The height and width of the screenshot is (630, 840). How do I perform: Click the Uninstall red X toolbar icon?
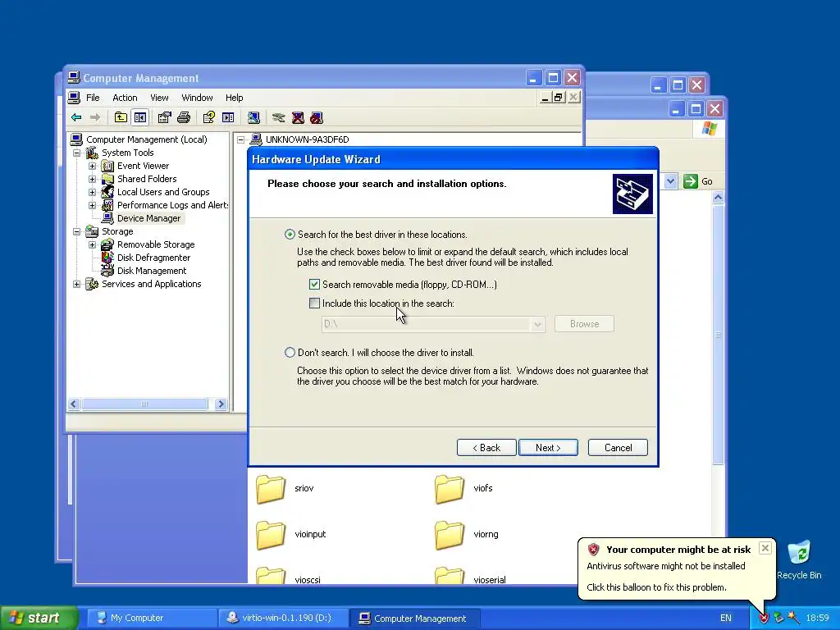[298, 118]
